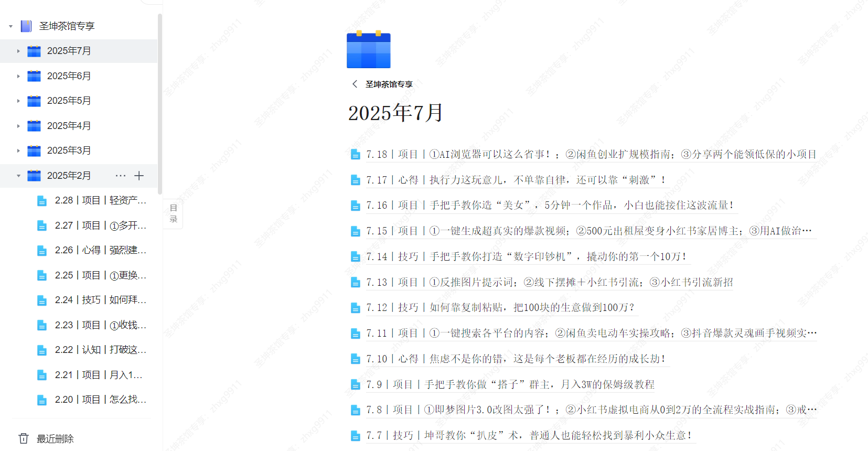Click the back arrow beside 圣坤茶馆专享
The height and width of the screenshot is (451, 868).
[355, 84]
